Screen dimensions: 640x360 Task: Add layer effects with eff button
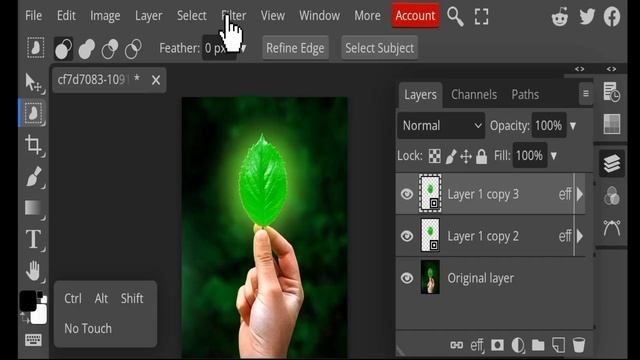(476, 345)
